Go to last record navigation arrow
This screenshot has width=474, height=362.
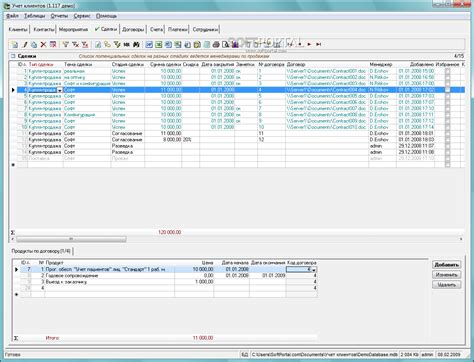coord(319,44)
